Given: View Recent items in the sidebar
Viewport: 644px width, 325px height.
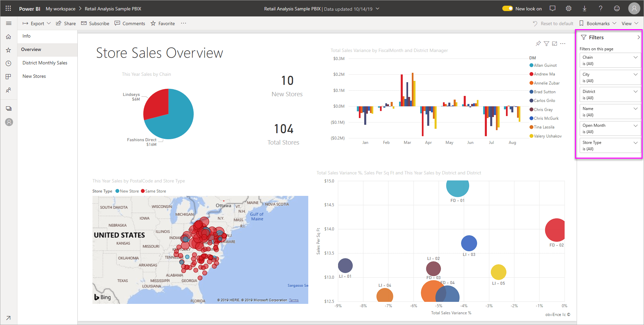Looking at the screenshot, I should point(8,63).
